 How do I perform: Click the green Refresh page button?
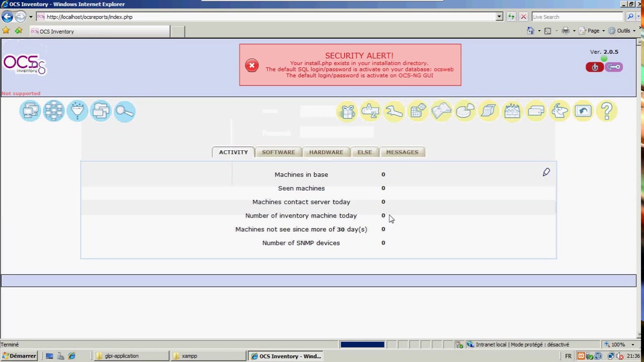[x=511, y=17]
